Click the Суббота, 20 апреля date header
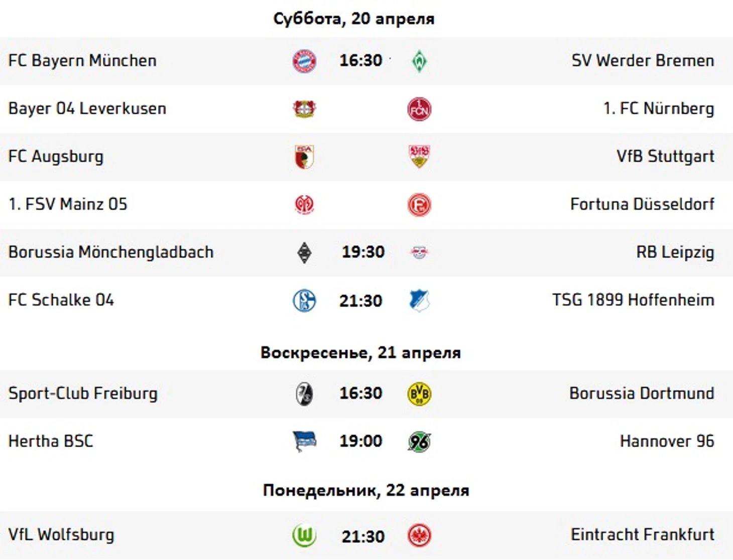Image resolution: width=733 pixels, height=560 pixels. tap(354, 19)
